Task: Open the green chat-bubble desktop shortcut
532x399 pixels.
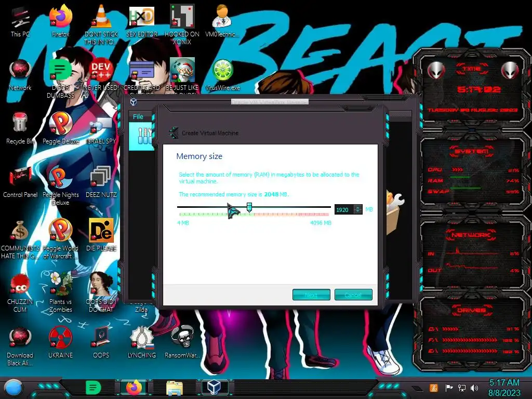Action: coord(60,77)
